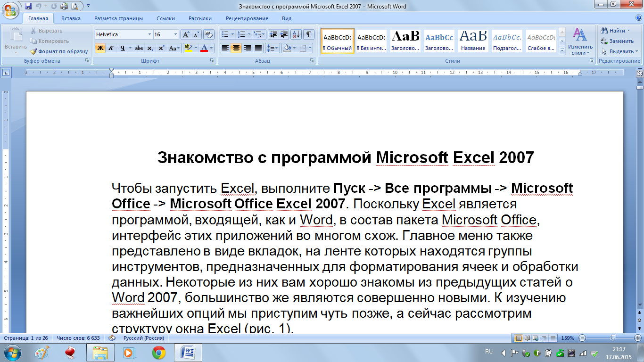This screenshot has height=362, width=644.
Task: Apply the Название style
Action: tap(473, 41)
